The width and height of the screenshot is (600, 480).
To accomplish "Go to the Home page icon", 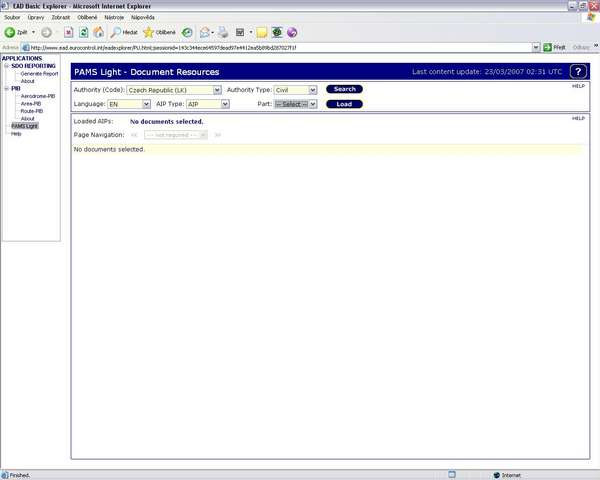I will coord(98,32).
